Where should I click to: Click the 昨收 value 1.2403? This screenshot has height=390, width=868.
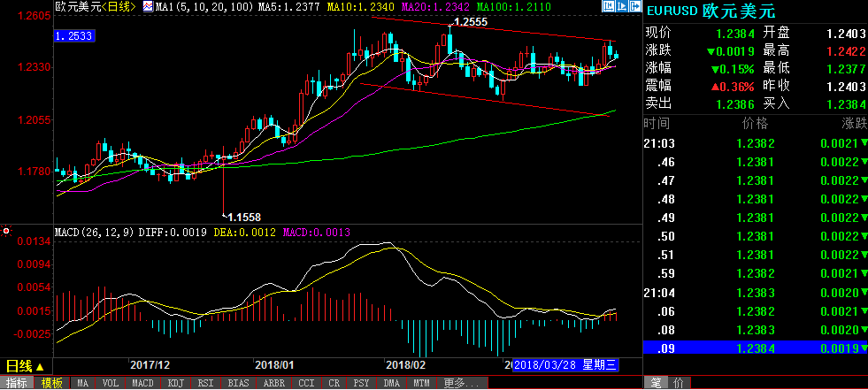point(845,87)
